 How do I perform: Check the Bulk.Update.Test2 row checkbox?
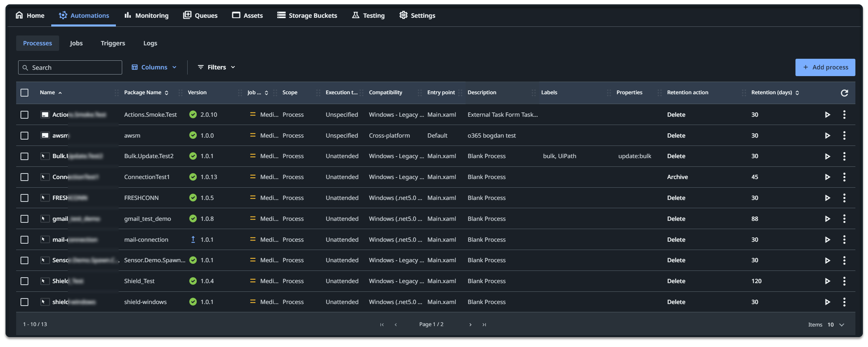[24, 157]
